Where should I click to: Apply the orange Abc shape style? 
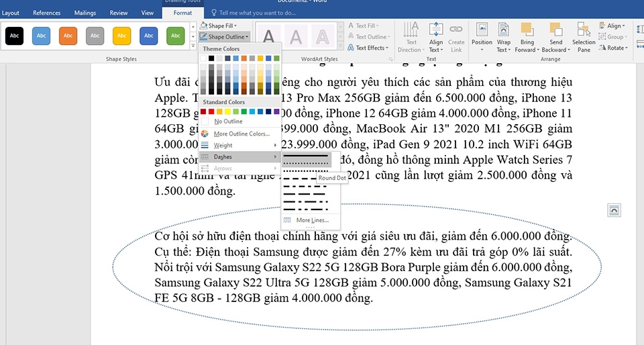click(68, 36)
